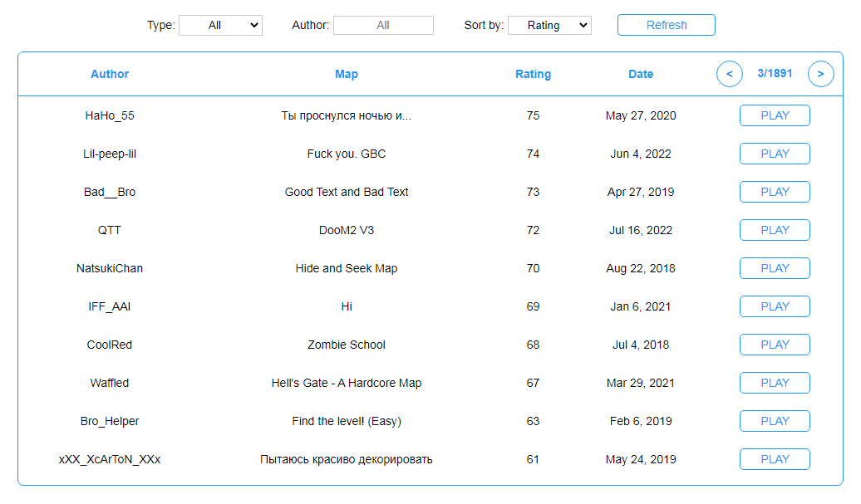Play the map by IFF_AAI

(775, 306)
